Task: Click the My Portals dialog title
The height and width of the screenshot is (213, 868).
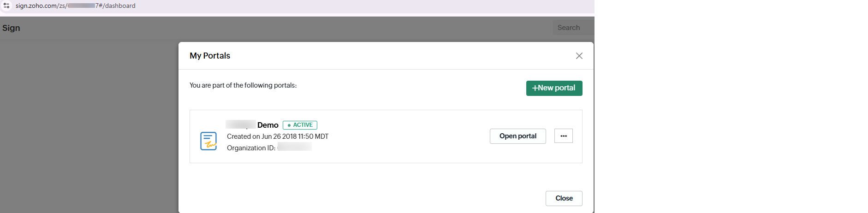Action: click(210, 56)
